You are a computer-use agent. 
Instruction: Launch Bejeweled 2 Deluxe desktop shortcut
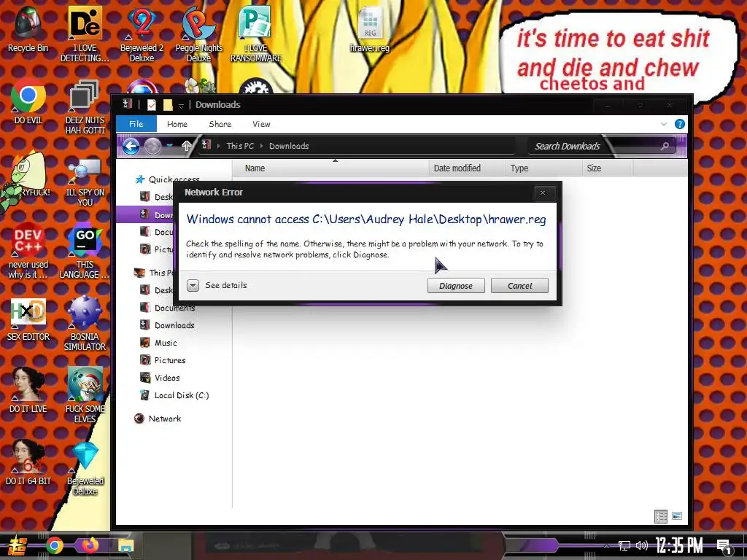[x=142, y=34]
